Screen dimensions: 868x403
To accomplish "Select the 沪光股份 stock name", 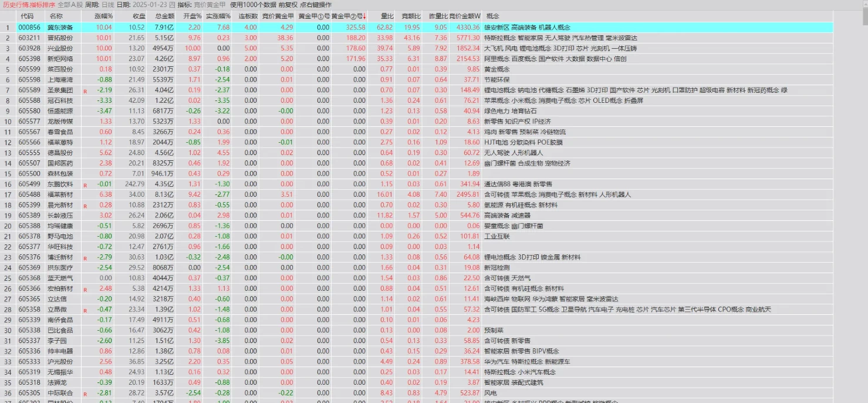I will 60,362.
